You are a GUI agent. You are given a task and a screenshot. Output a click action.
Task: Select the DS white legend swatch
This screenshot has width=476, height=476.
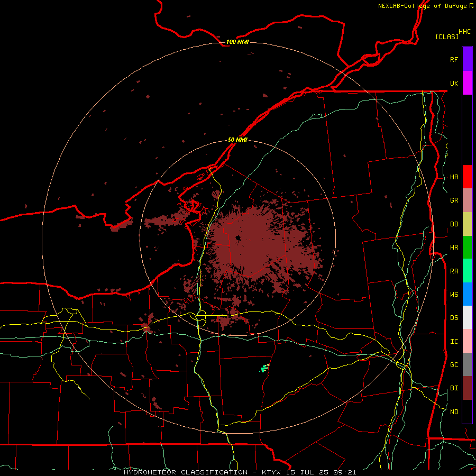(467, 317)
